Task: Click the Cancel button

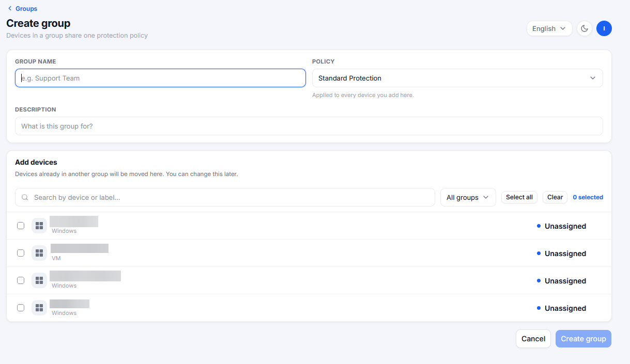Action: click(x=533, y=339)
